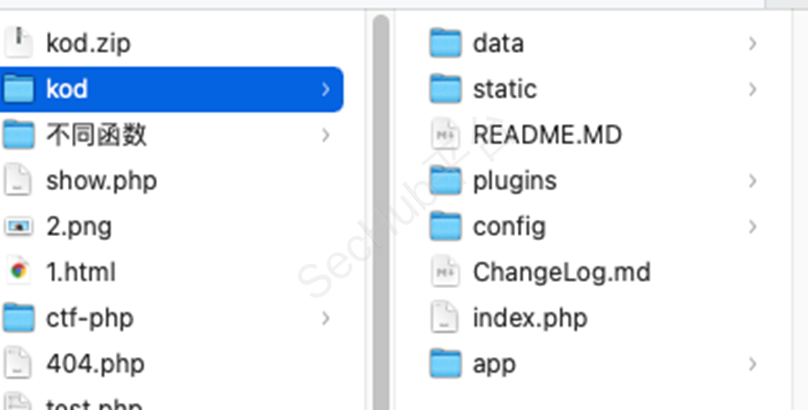
Task: Click the ChangeLog.md file icon
Action: point(445,271)
